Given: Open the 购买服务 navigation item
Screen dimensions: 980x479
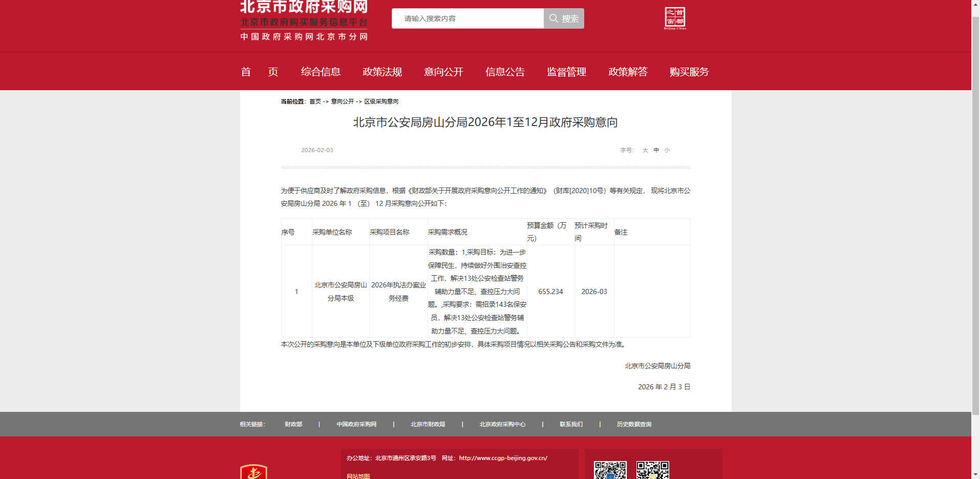Looking at the screenshot, I should point(689,72).
